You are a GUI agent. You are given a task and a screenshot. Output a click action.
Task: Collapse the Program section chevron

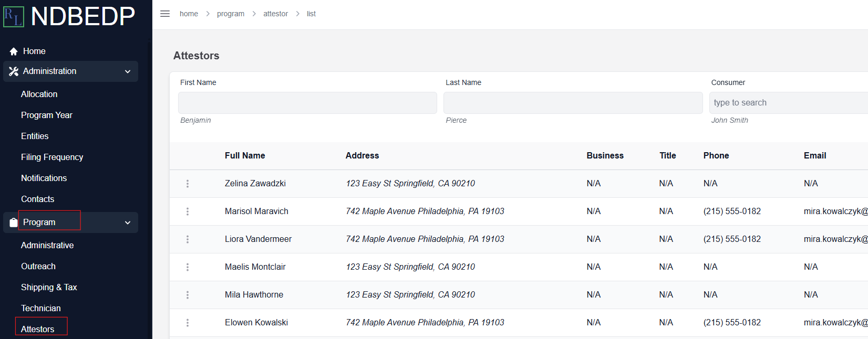pyautogui.click(x=128, y=223)
